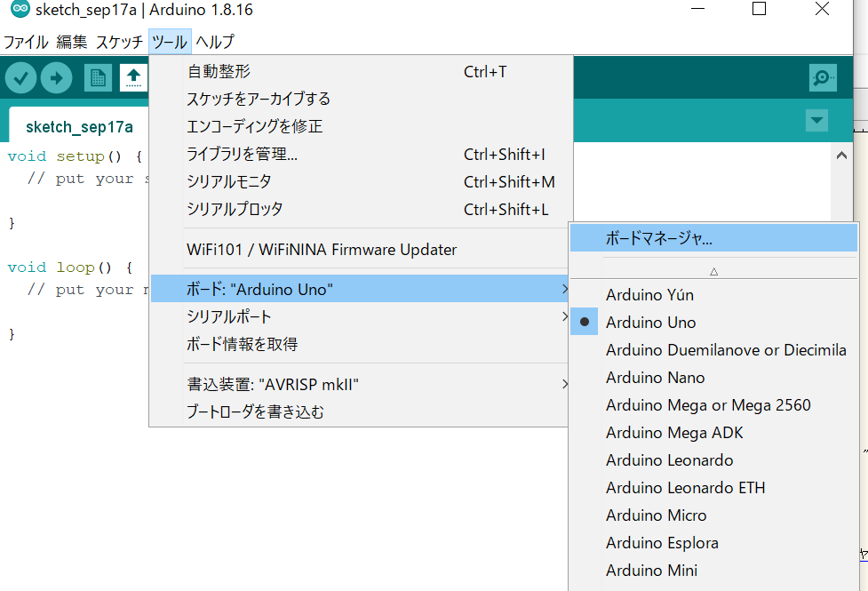Open ライブラリを管理...
This screenshot has width=868, height=591.
[x=361, y=154]
